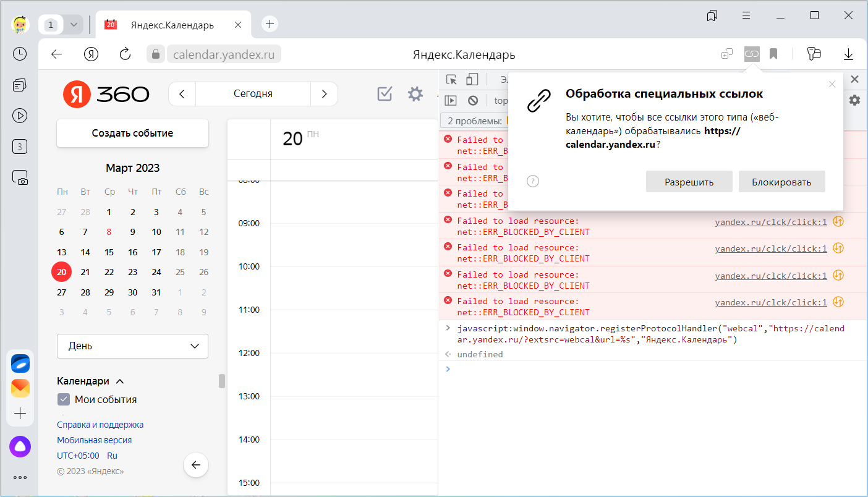Select March 8 in the mini calendar
Screen dimensions: 868x497
(109, 232)
